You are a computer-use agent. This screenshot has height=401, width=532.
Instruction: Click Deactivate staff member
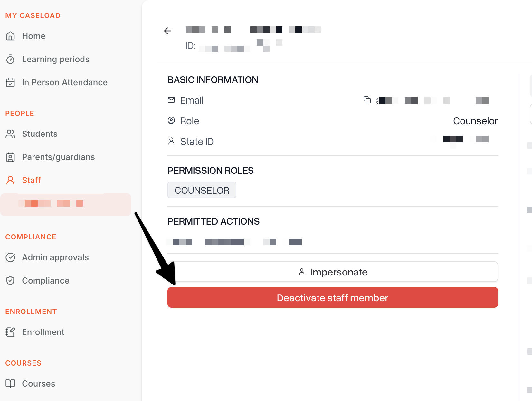[333, 298]
